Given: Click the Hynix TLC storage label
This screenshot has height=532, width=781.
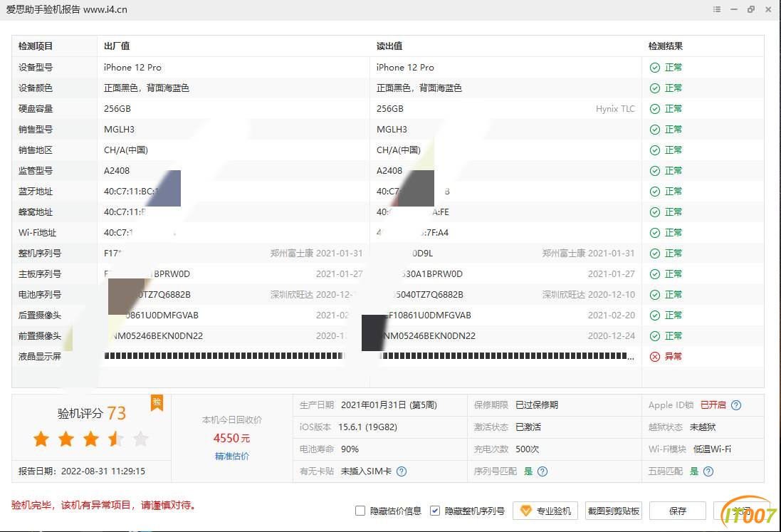Looking at the screenshot, I should point(615,109).
